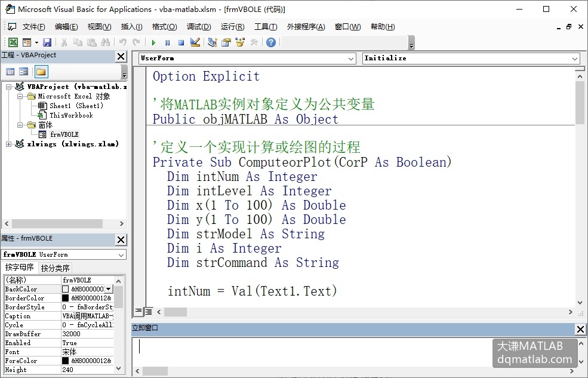The height and width of the screenshot is (378, 588).
Task: Select the Height property value 240
Action: pos(87,370)
